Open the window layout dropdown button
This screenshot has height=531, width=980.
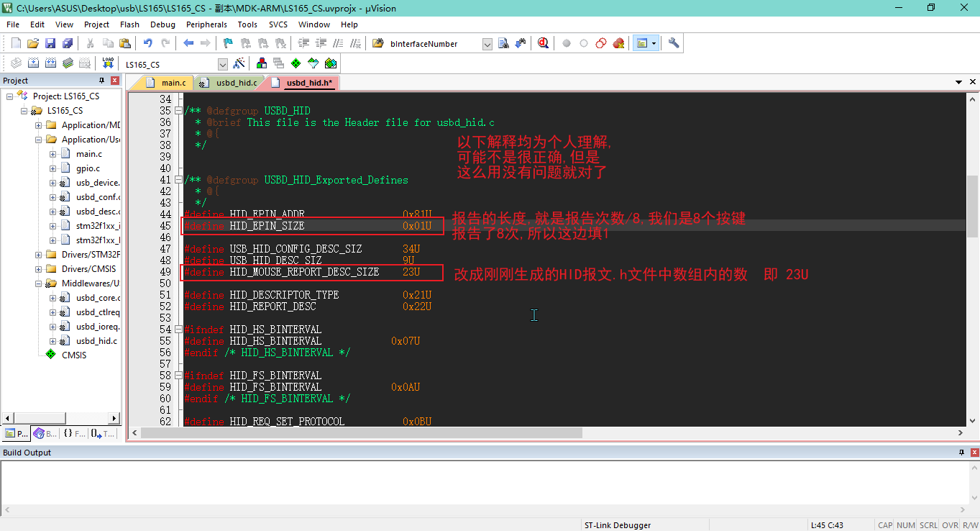coord(654,43)
